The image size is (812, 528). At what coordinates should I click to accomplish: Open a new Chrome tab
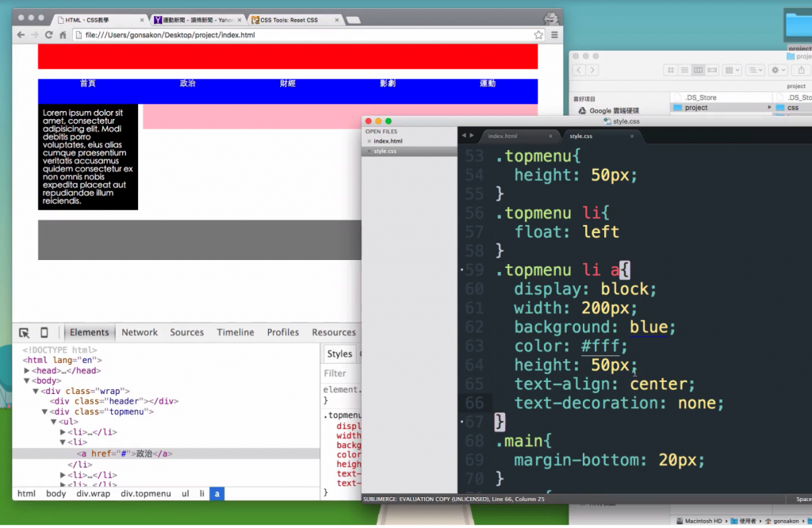(353, 20)
